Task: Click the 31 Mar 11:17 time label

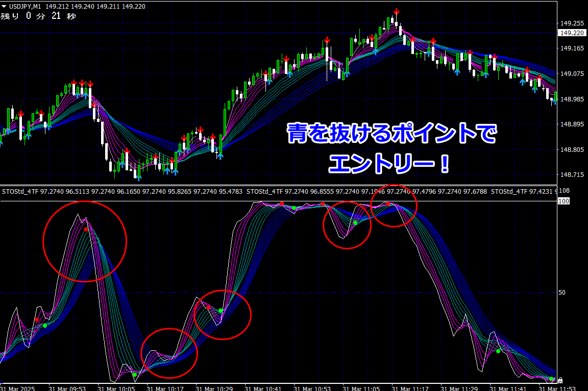Action: pyautogui.click(x=410, y=388)
